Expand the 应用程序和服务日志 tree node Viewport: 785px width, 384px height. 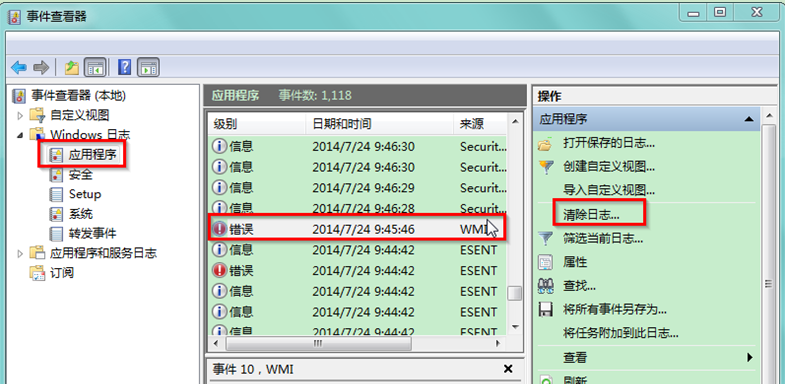point(20,253)
